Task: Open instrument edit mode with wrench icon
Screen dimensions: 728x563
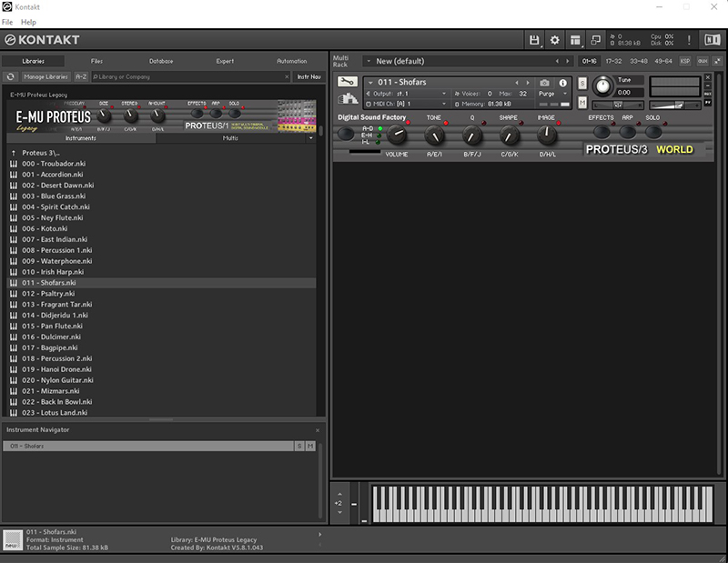Action: pos(348,82)
